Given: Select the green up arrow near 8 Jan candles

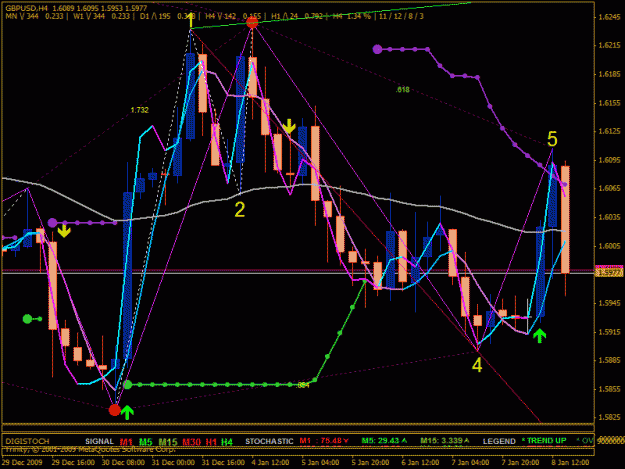Looking at the screenshot, I should coord(539,336).
